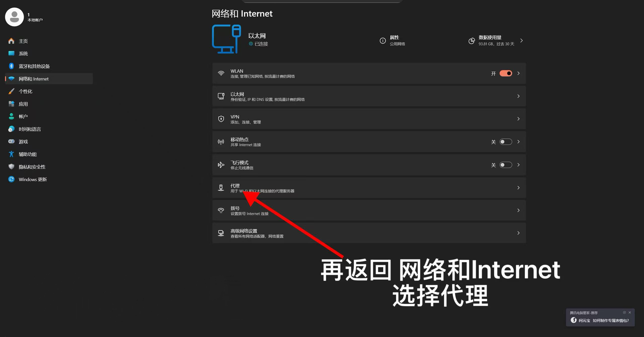
Task: Click the 飞行模式 airplane icon
Action: [221, 165]
